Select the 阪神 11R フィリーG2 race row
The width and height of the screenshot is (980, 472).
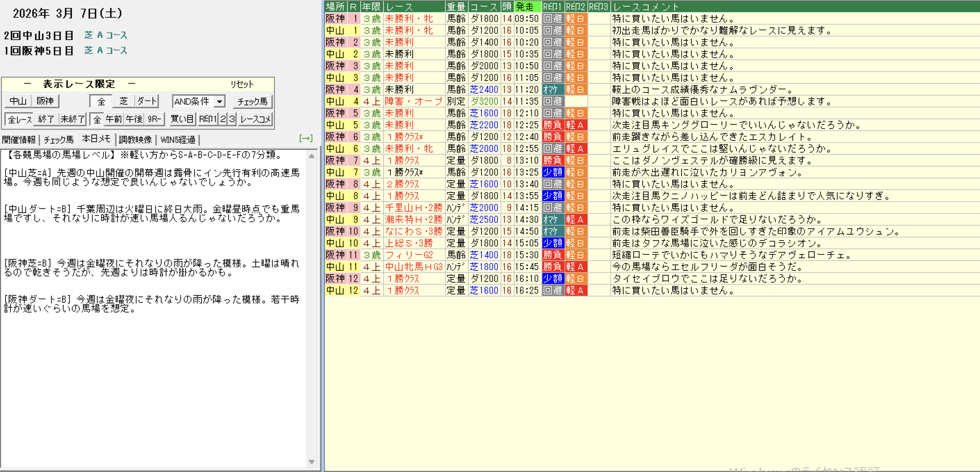(x=409, y=255)
